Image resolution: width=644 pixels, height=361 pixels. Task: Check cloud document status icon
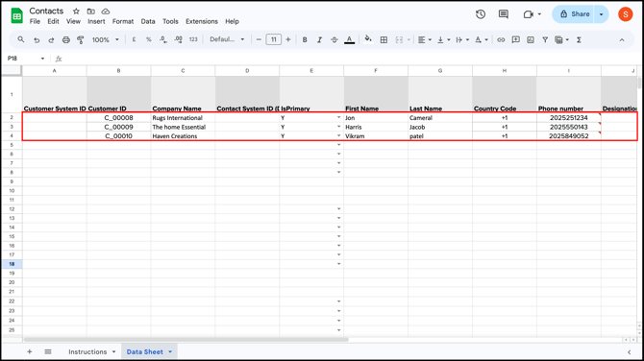point(106,12)
